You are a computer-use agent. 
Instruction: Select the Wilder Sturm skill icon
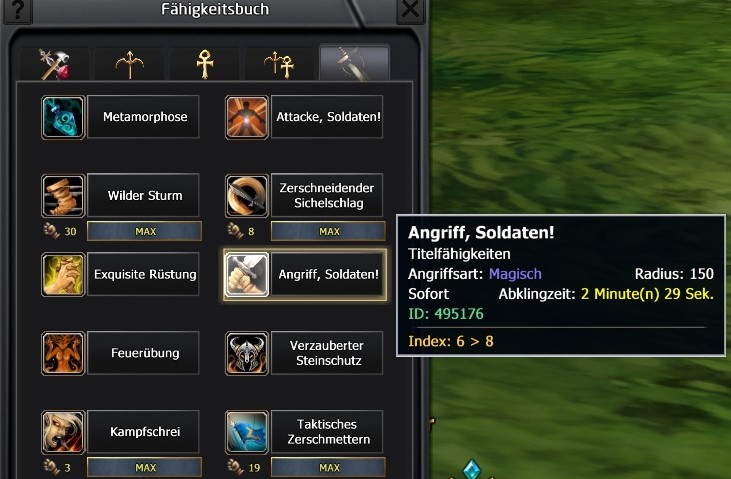point(63,196)
